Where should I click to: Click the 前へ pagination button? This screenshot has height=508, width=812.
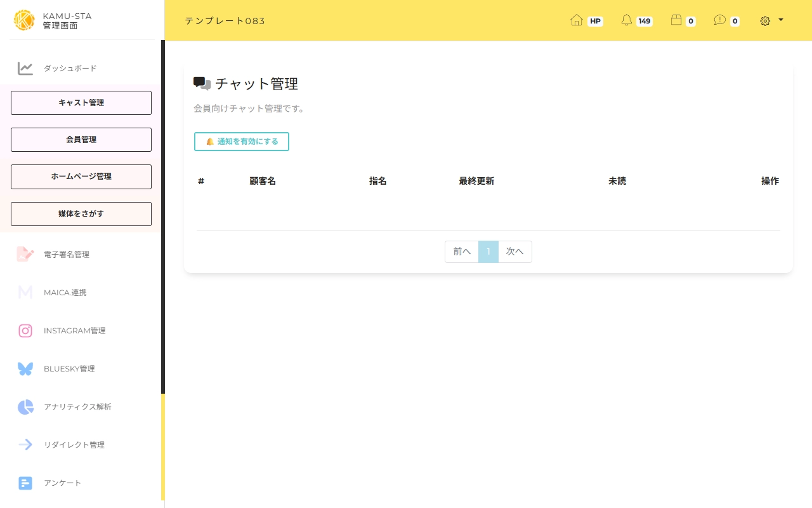(462, 252)
